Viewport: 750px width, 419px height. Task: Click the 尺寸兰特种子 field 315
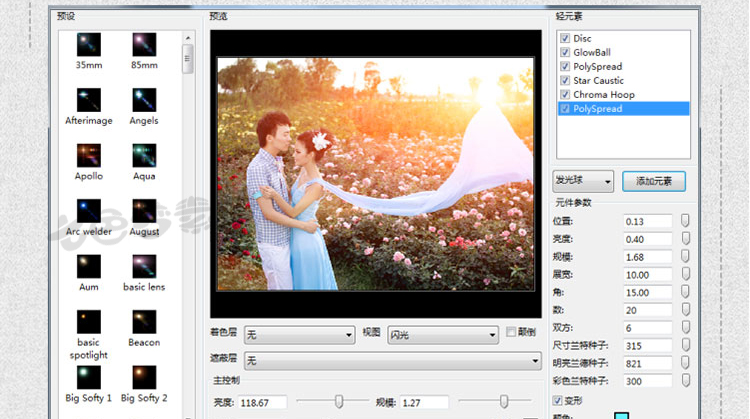click(x=648, y=346)
